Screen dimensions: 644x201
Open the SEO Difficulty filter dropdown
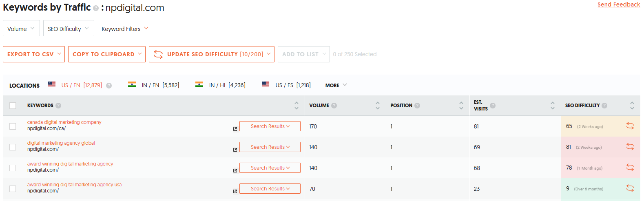coord(69,29)
